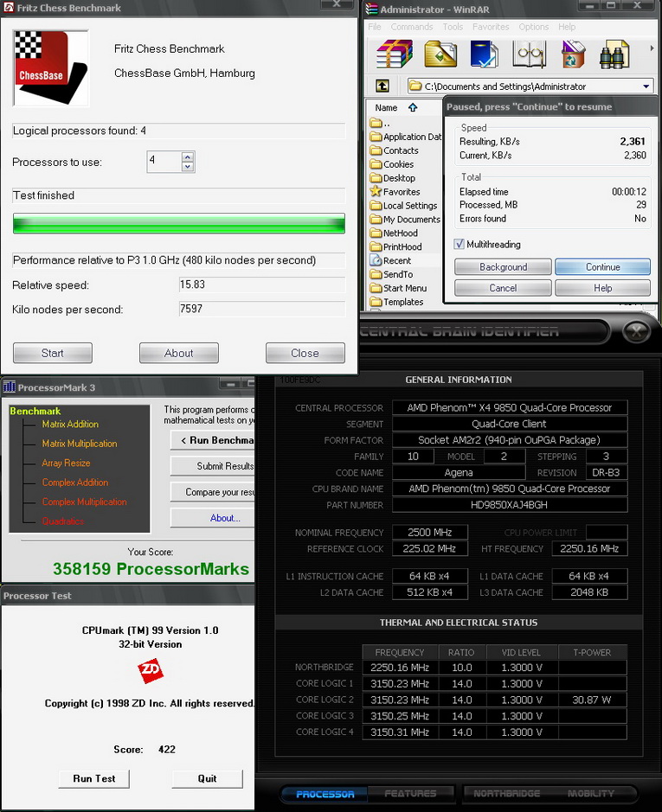Click Submit Results in ProcessorMark
This screenshot has width=662, height=812.
(213, 466)
